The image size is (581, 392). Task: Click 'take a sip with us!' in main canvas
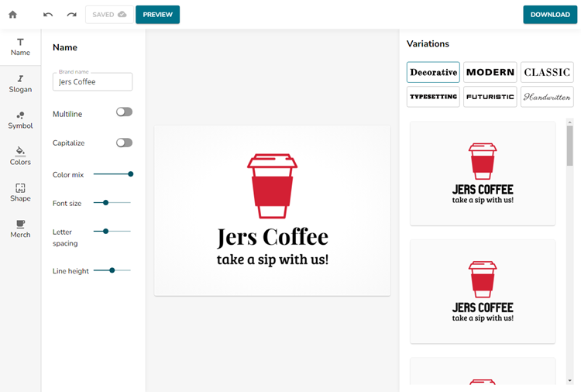273,260
